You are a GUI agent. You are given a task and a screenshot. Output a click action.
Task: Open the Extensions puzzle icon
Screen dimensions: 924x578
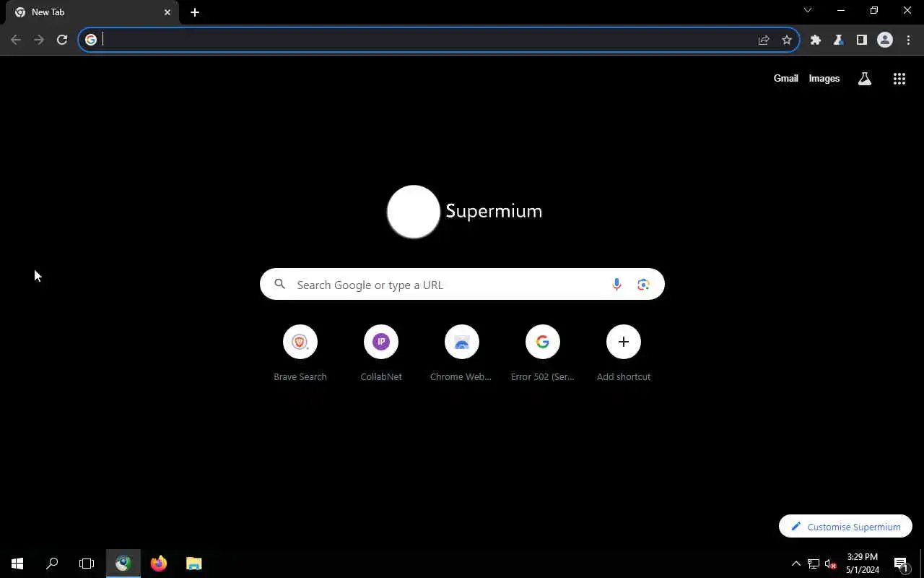[x=816, y=40]
